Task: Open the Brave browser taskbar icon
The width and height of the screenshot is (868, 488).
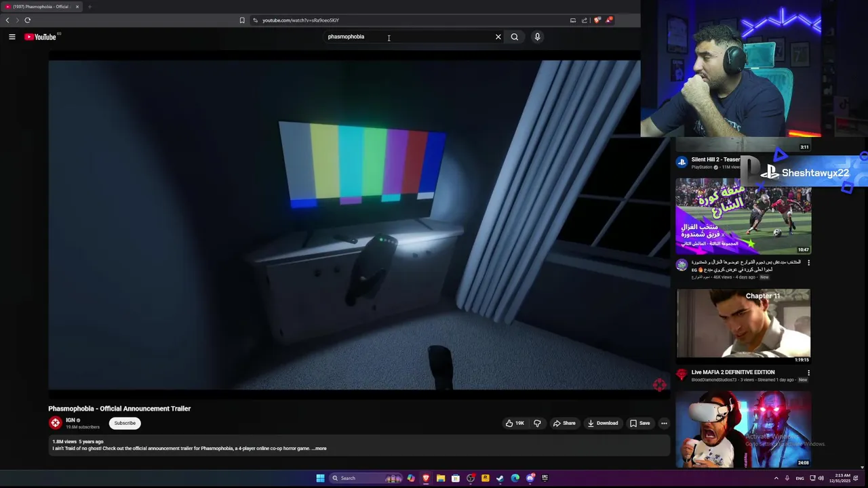Action: [x=426, y=478]
